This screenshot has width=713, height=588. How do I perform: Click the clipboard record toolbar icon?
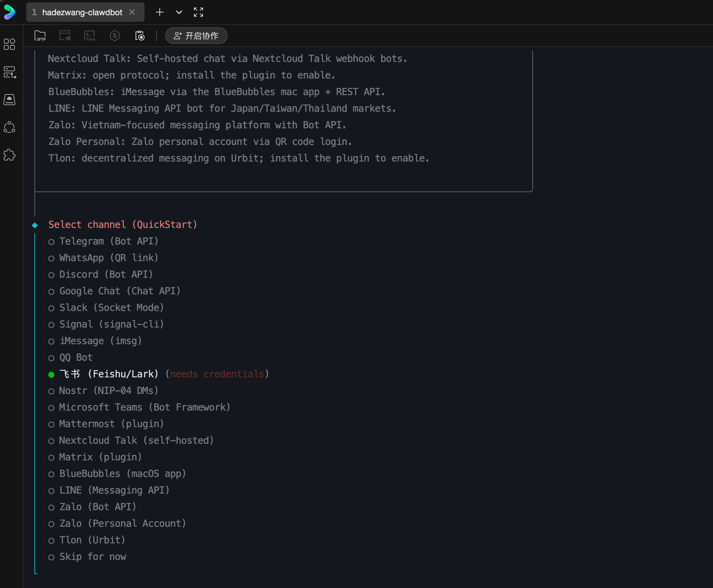(140, 36)
